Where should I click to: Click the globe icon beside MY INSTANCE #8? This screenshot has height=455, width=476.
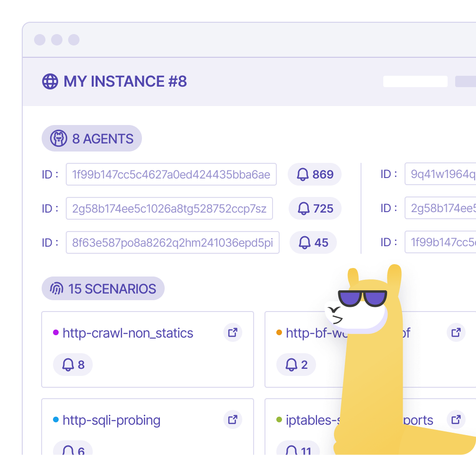click(x=50, y=81)
